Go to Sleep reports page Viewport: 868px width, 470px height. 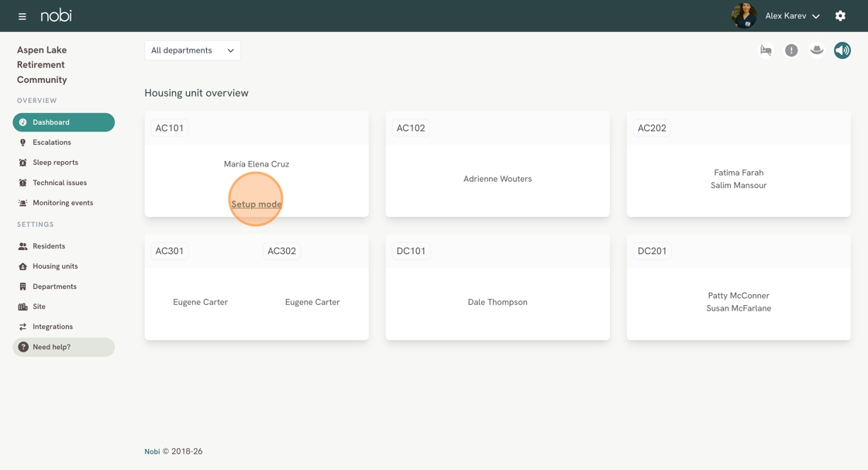pos(55,163)
